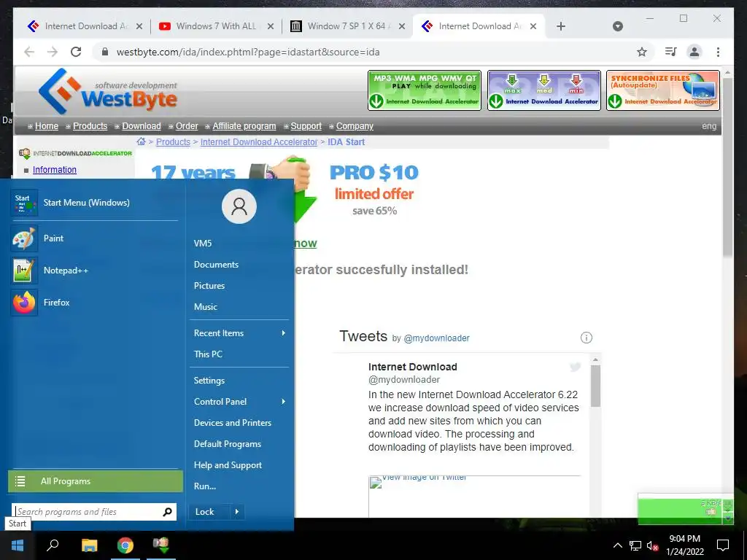Switch to Windows 7 With ALL YouTube tab
747x560 pixels.
[x=216, y=26]
